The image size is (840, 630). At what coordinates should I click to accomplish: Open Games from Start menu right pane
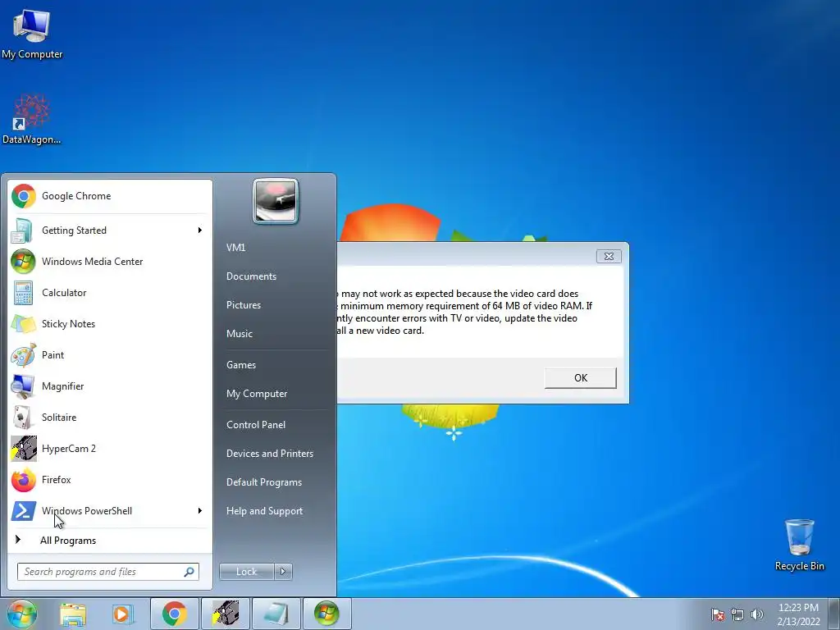tap(241, 365)
